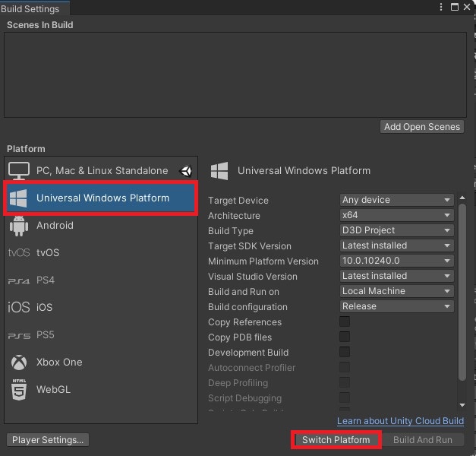Viewport: 476px width, 456px height.
Task: Click the Visual Studio Version label
Action: [253, 277]
